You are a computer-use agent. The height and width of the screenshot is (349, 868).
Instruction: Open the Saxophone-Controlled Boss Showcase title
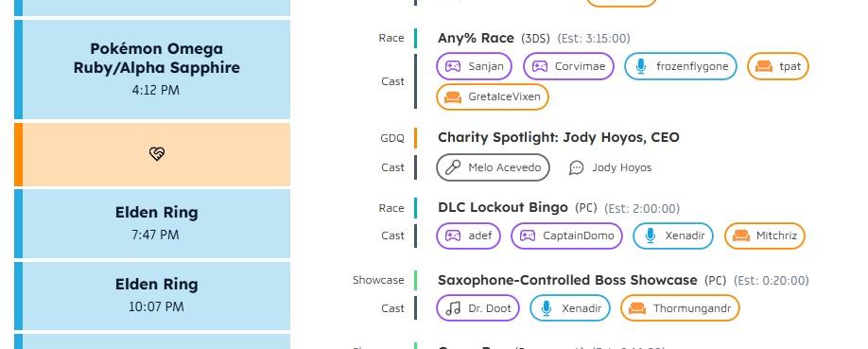(x=567, y=280)
